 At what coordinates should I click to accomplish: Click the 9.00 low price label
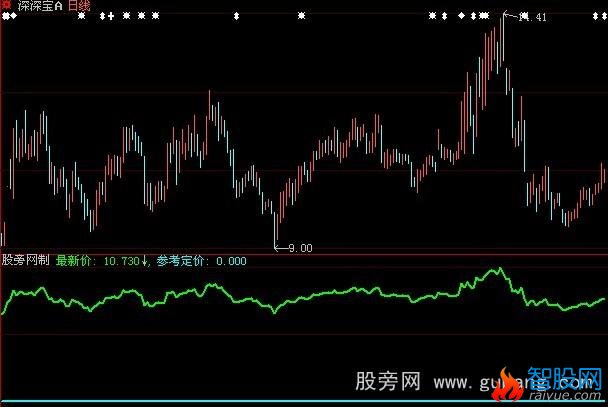coord(301,248)
